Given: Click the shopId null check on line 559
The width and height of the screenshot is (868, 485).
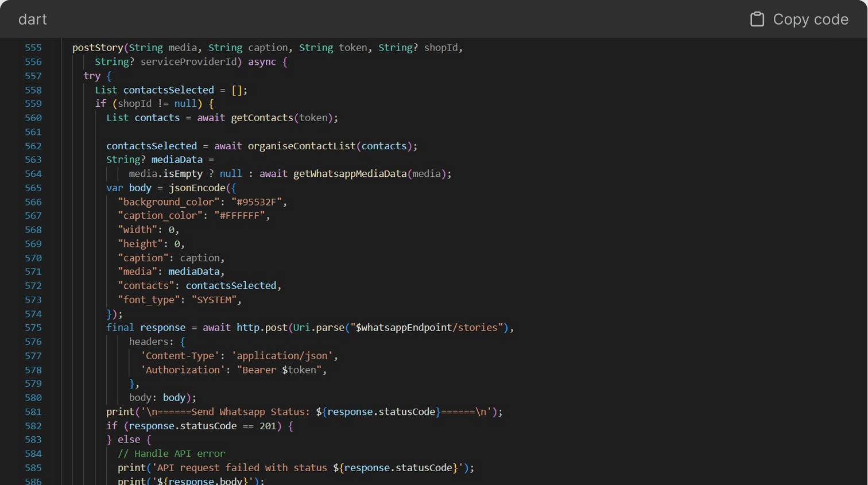Looking at the screenshot, I should [x=157, y=104].
